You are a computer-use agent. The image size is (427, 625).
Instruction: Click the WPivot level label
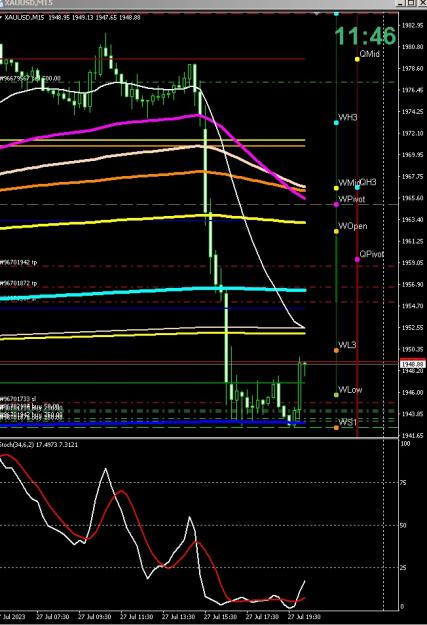[x=352, y=199]
